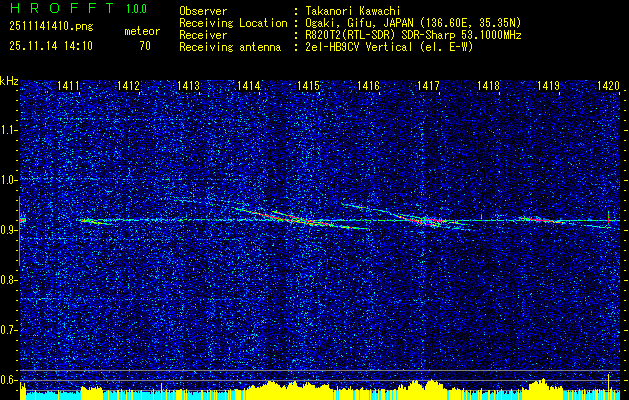Click the meteor count value 70

click(x=146, y=46)
